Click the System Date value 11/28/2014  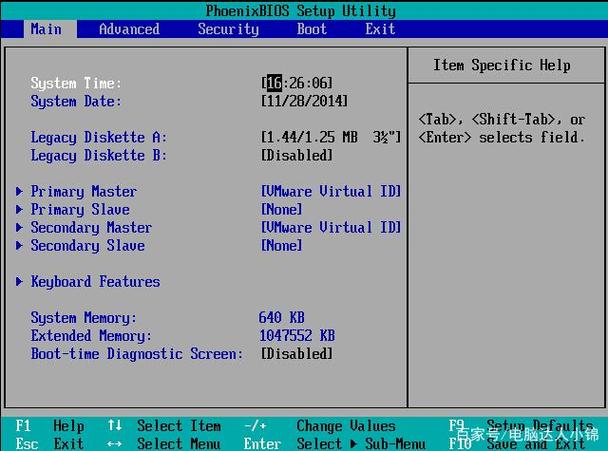pyautogui.click(x=304, y=101)
